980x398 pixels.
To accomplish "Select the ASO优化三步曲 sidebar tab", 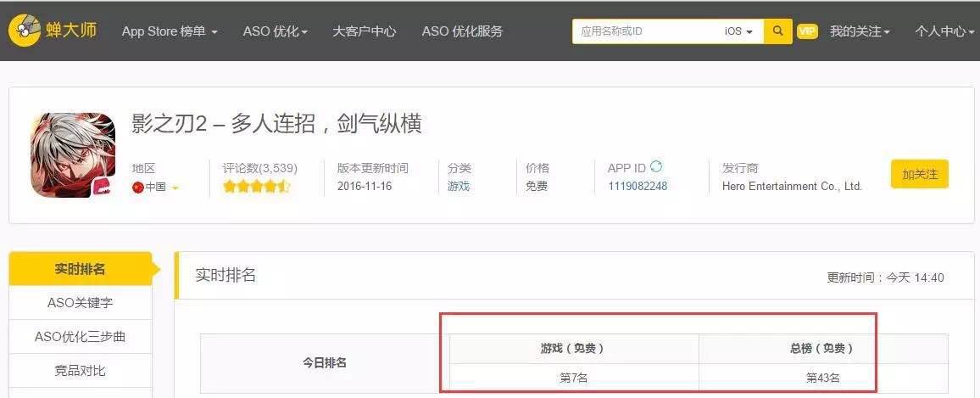I will point(80,337).
